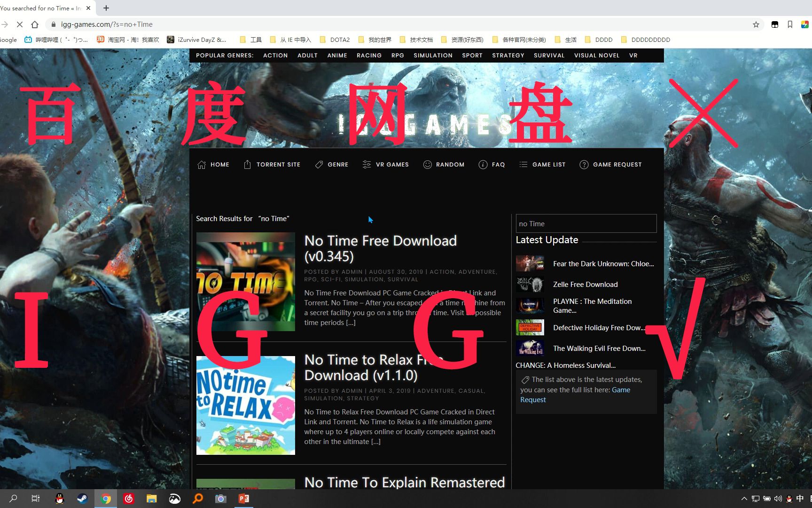The image size is (812, 508).
Task: Click the search box containing 'no Time'
Action: (586, 223)
